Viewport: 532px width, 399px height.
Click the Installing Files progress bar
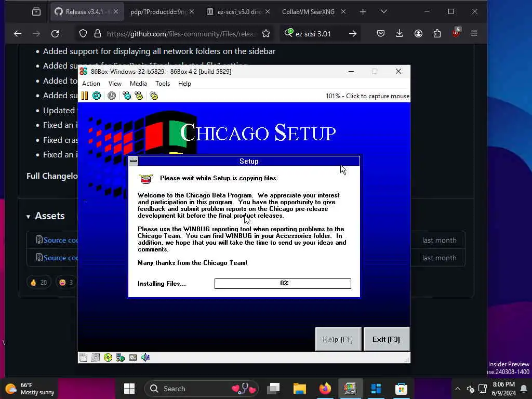tap(283, 283)
